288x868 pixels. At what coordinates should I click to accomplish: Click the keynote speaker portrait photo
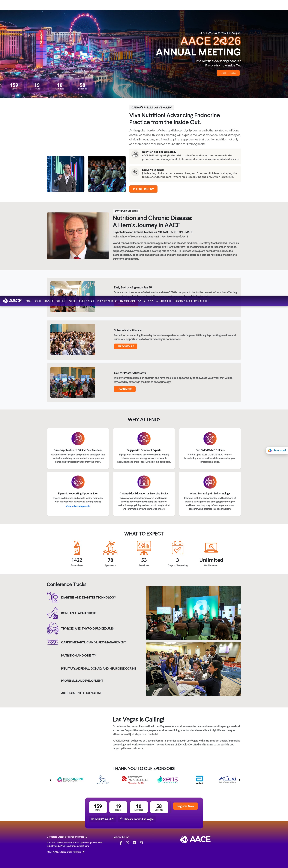click(x=78, y=235)
